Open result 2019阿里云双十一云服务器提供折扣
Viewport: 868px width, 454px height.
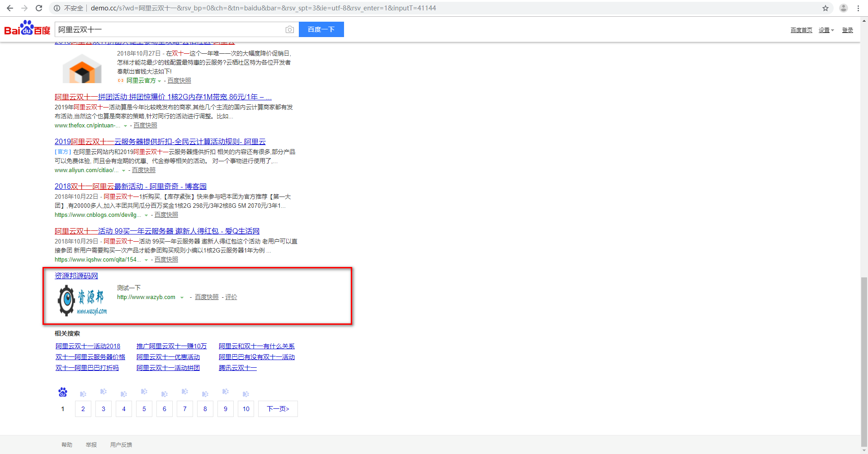coord(160,141)
